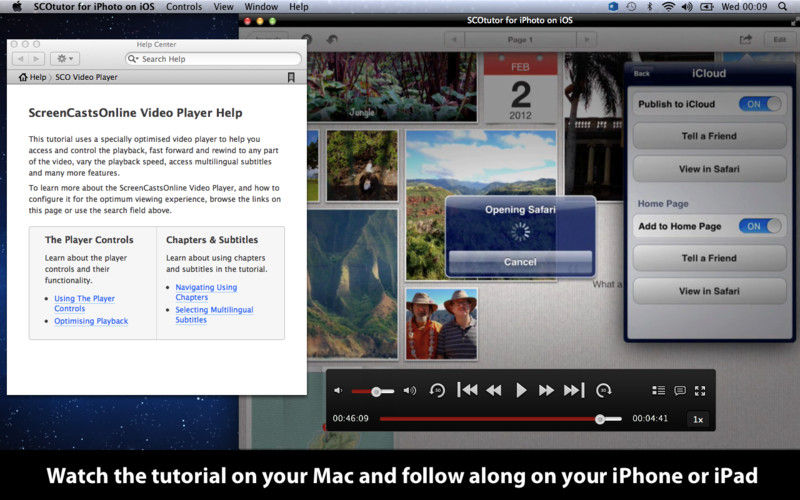
Task: Cancel the Opening Safari dialog
Action: 520,262
